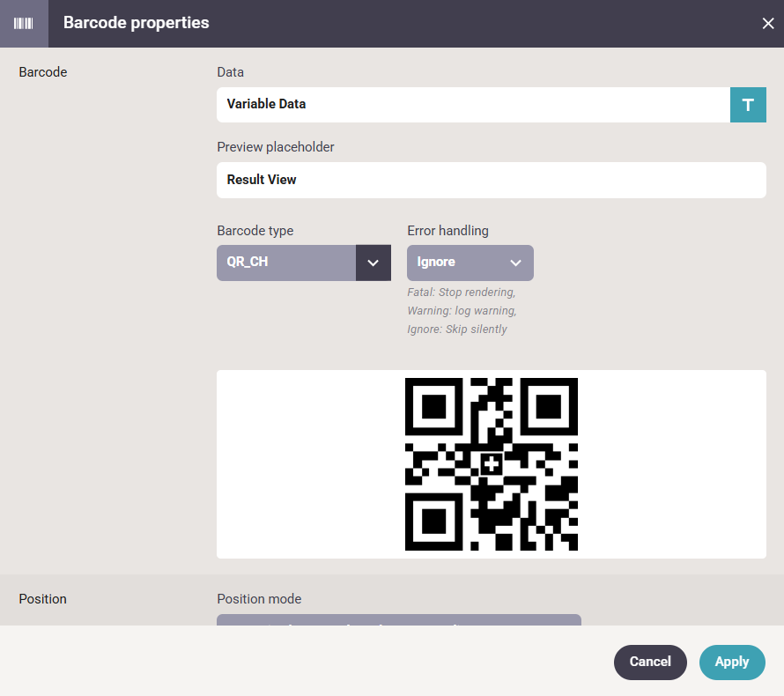Viewport: 784px width, 696px height.
Task: Open the Barcode type dropdown arrow
Action: (373, 263)
